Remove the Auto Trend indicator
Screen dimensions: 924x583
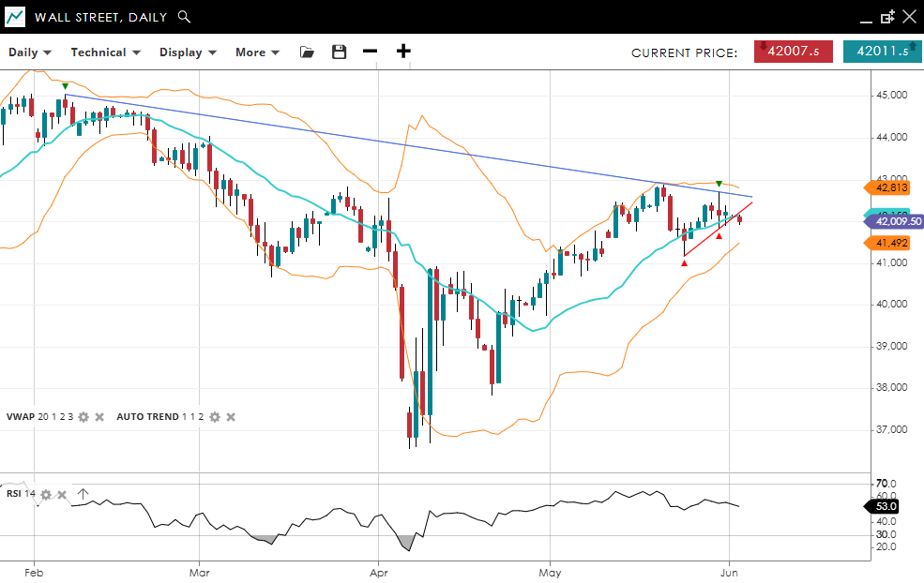pyautogui.click(x=231, y=417)
